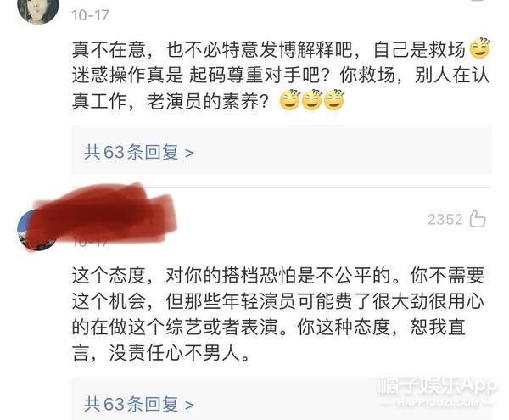Click the gray reply box below 老演员的素养
This screenshot has width=509, height=420.
[x=282, y=150]
